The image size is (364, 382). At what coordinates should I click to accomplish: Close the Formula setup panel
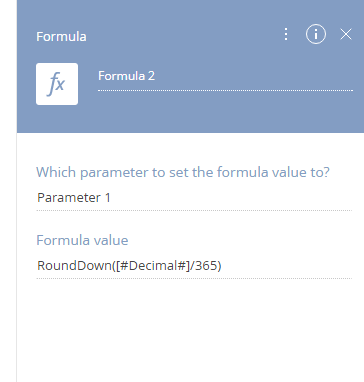(x=346, y=34)
